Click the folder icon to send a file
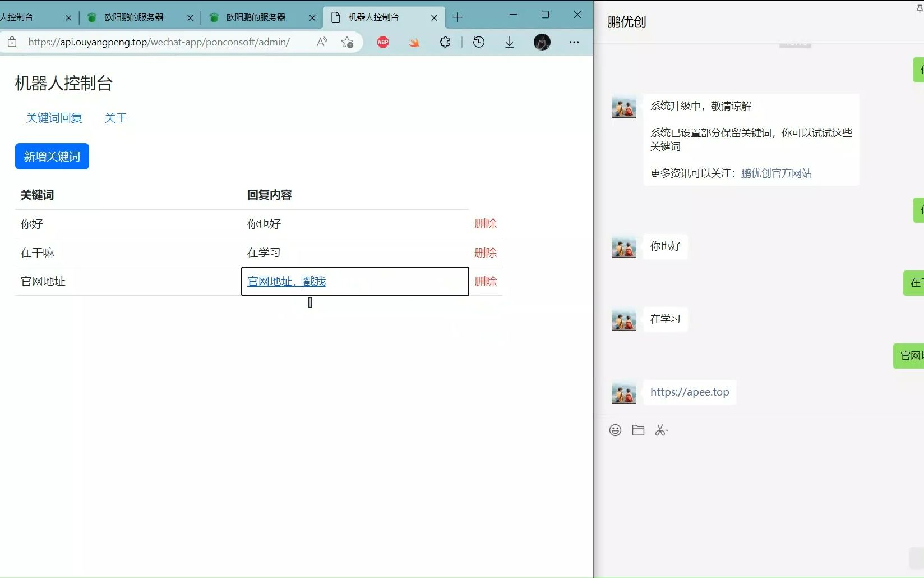Image resolution: width=924 pixels, height=578 pixels. [x=637, y=430]
